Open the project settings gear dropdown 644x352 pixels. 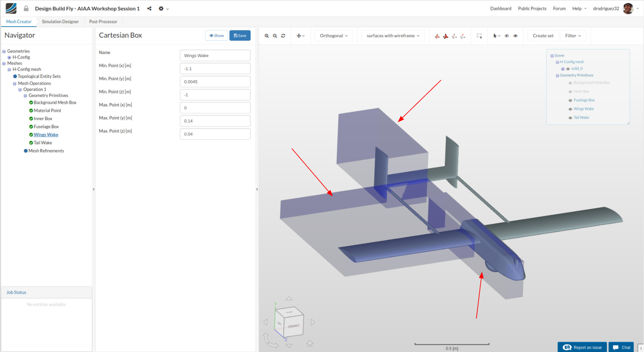pos(163,8)
